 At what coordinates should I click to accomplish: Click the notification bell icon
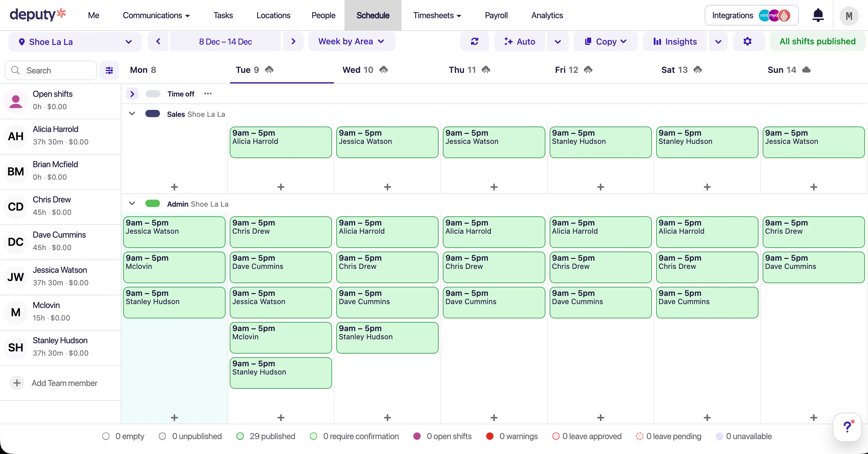818,15
